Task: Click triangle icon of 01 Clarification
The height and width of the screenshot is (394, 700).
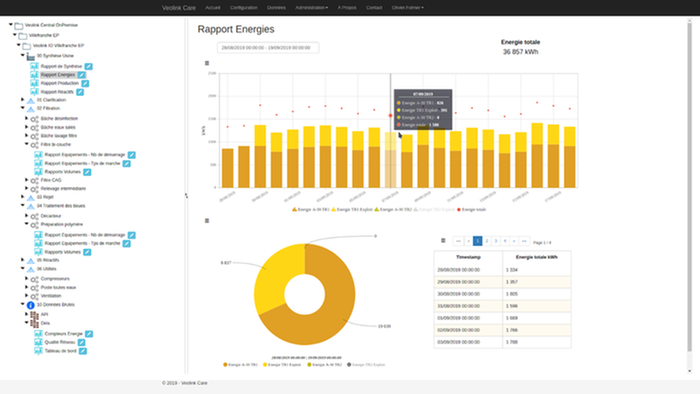Action: point(30,100)
